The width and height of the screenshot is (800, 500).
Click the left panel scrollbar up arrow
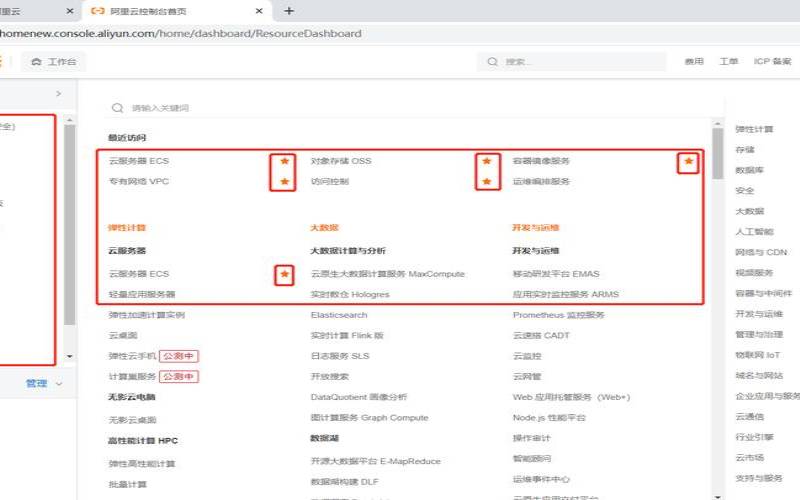click(70, 119)
